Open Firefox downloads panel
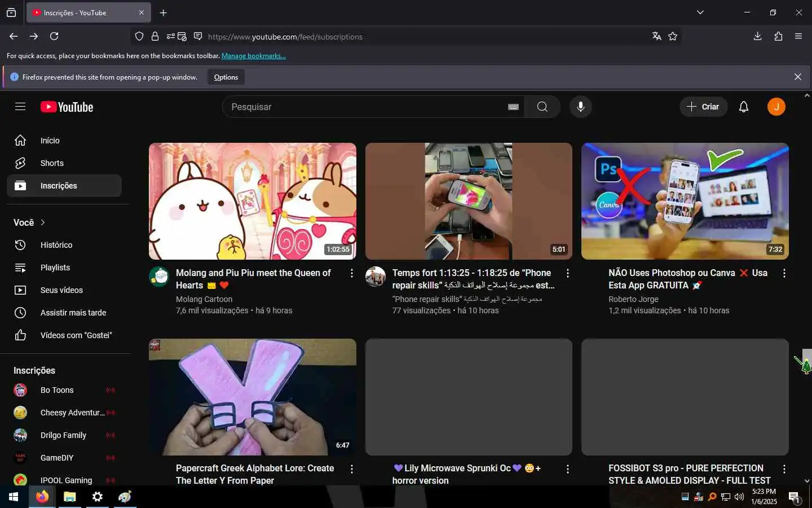This screenshot has width=812, height=508. pyautogui.click(x=757, y=36)
